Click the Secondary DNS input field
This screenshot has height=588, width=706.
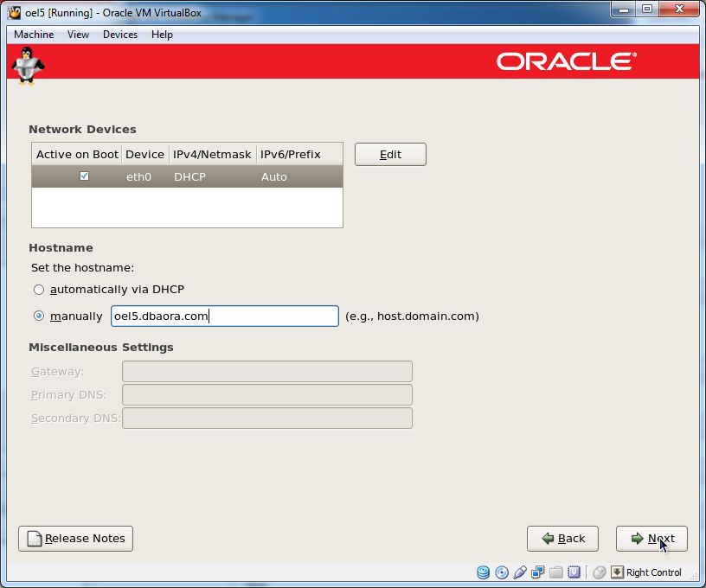coord(267,419)
